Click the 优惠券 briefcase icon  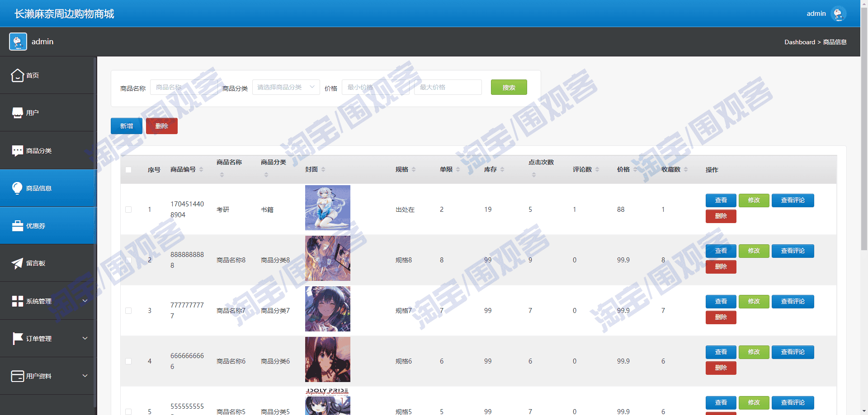tap(17, 226)
